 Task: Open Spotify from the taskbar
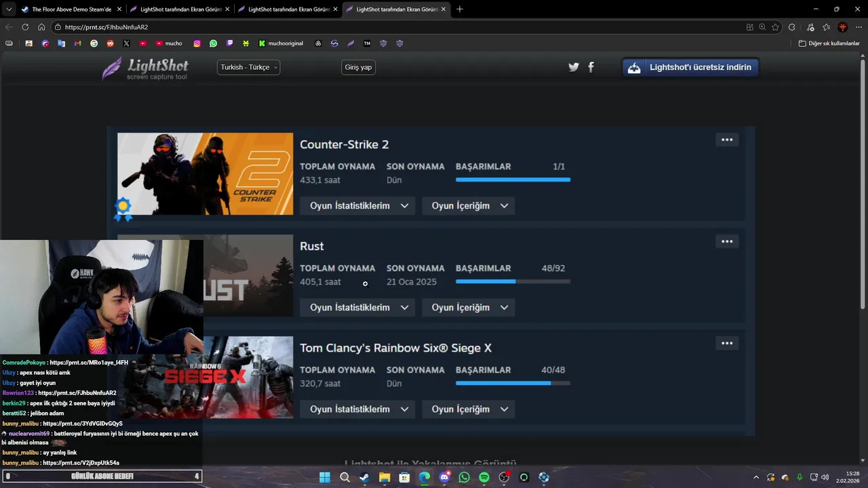tap(484, 477)
